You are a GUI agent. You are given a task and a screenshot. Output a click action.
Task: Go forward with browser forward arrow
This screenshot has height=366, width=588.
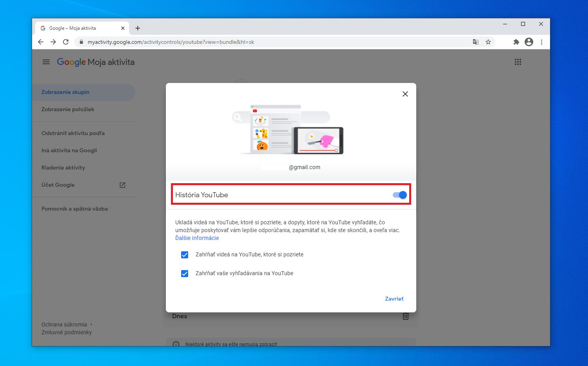click(53, 42)
